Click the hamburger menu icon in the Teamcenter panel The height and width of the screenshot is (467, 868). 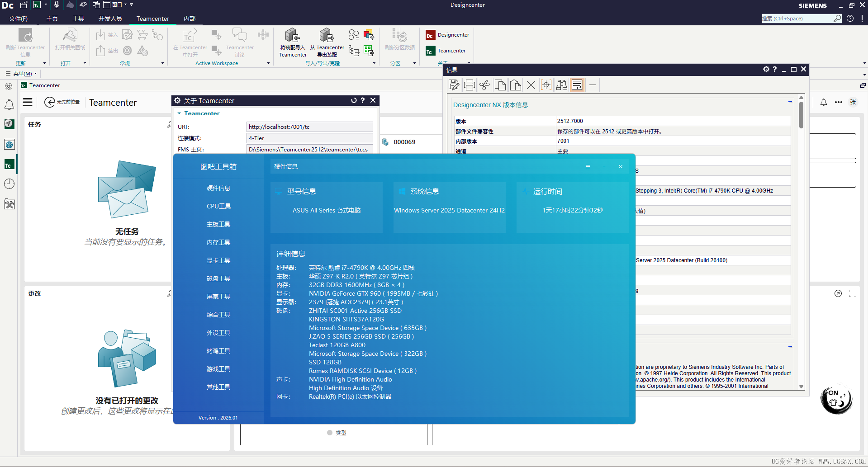click(28, 102)
